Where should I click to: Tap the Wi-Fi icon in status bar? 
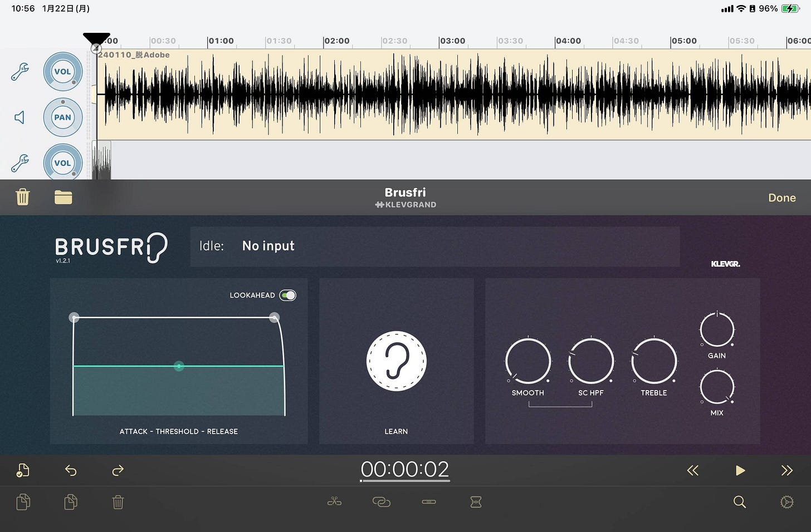click(x=741, y=9)
